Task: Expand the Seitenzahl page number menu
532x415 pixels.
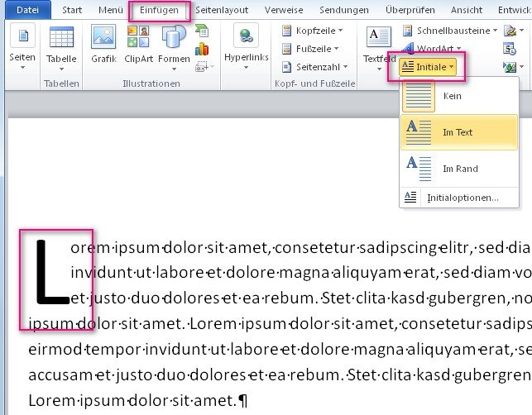Action: pos(315,67)
